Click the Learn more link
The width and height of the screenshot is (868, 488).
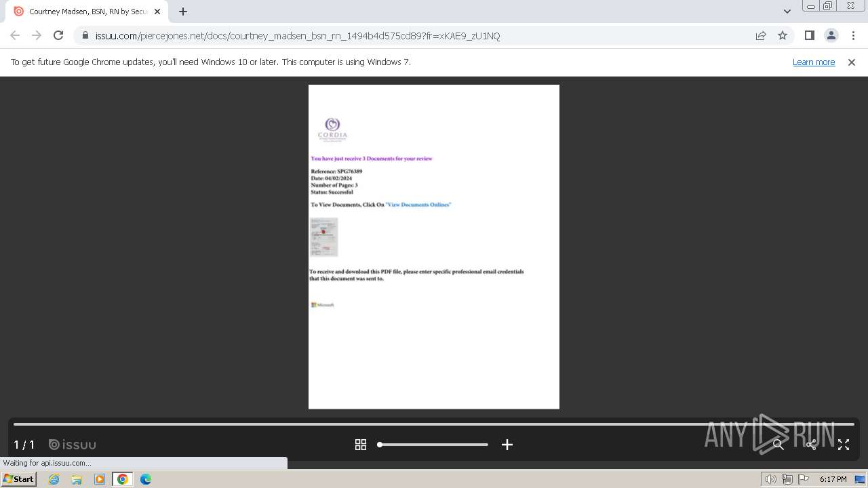[x=814, y=62]
